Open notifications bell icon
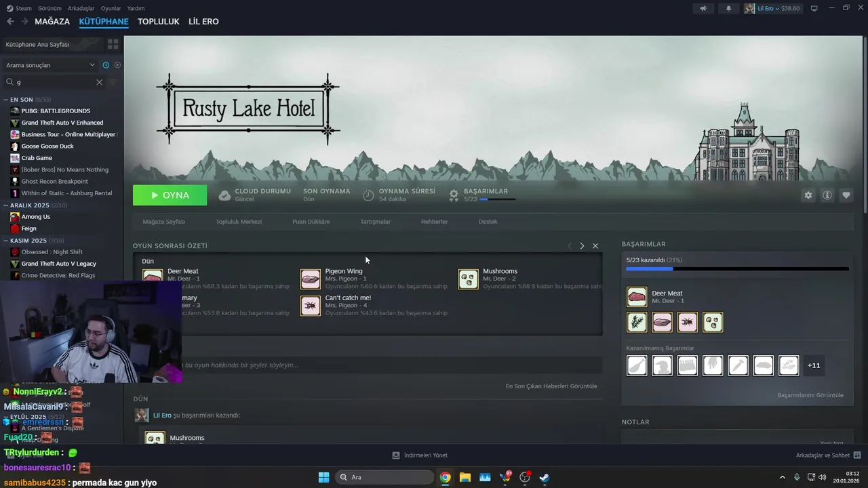This screenshot has width=868, height=488. pyautogui.click(x=729, y=8)
